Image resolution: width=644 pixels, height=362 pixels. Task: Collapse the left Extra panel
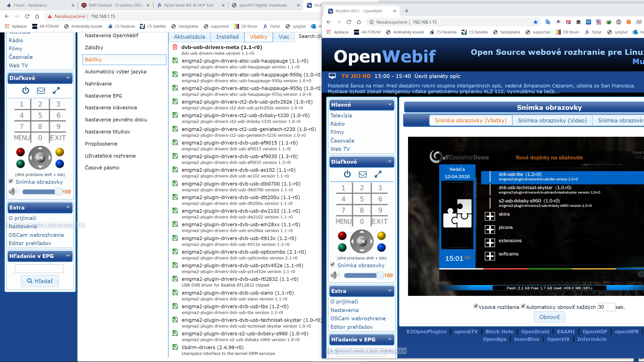[x=40, y=207]
